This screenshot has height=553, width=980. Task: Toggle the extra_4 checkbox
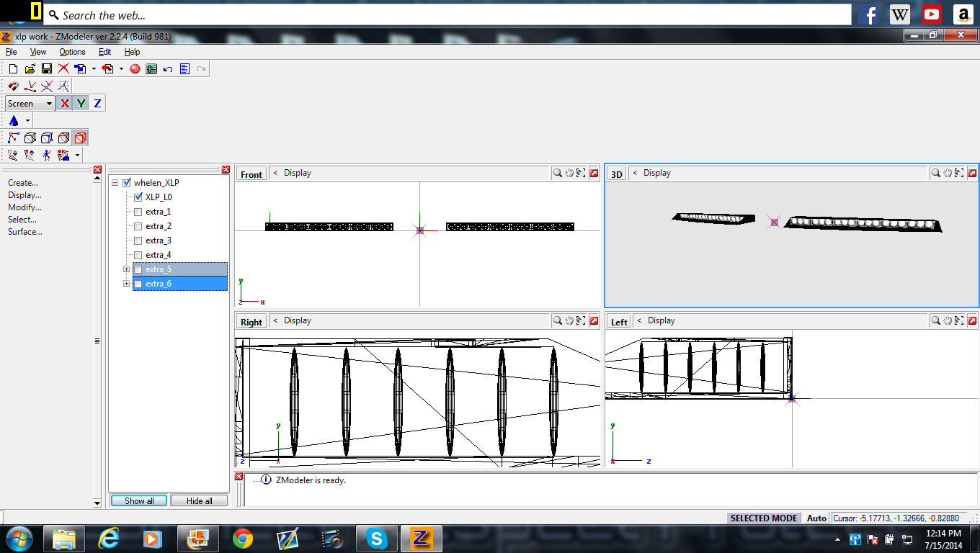tap(138, 255)
